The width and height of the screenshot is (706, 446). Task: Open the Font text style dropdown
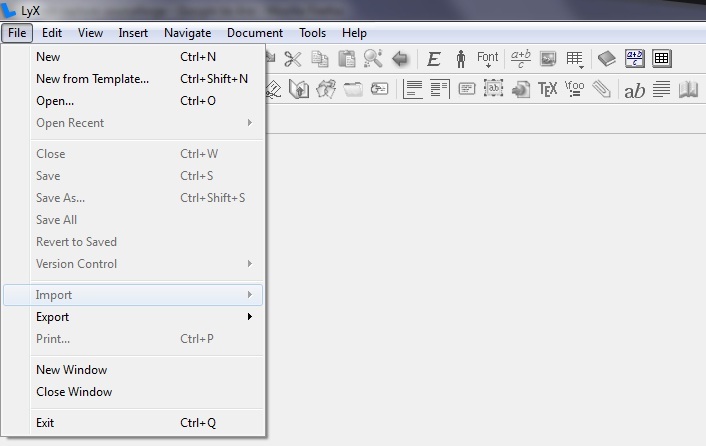click(x=488, y=59)
